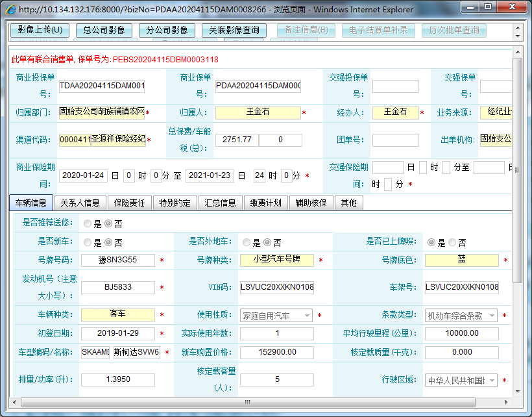Click the 分公司影像 button
532x417 pixels.
click(x=167, y=30)
